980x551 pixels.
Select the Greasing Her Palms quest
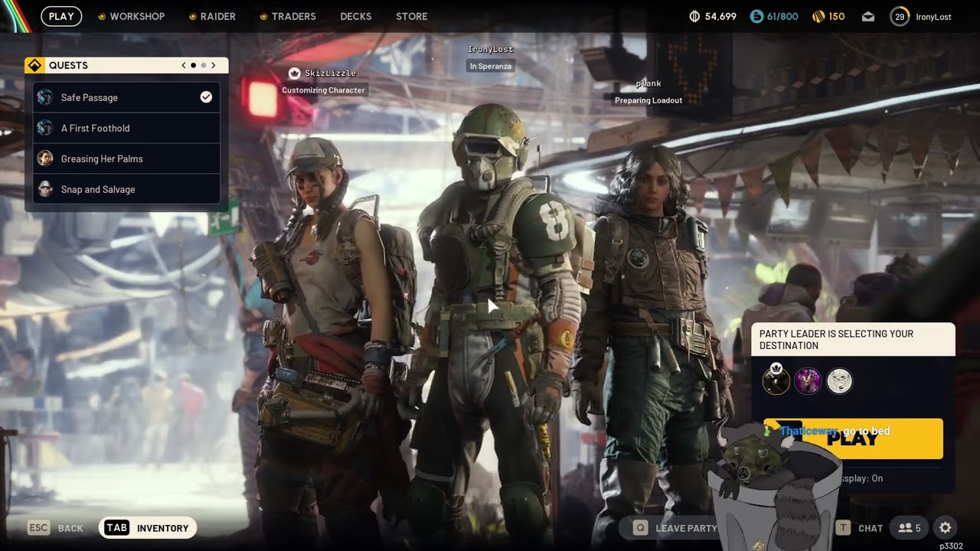click(126, 158)
